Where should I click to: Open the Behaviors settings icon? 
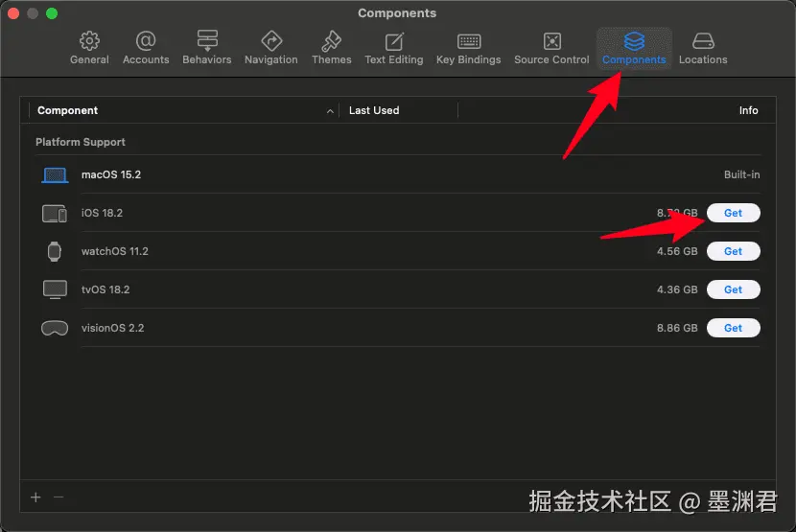207,40
